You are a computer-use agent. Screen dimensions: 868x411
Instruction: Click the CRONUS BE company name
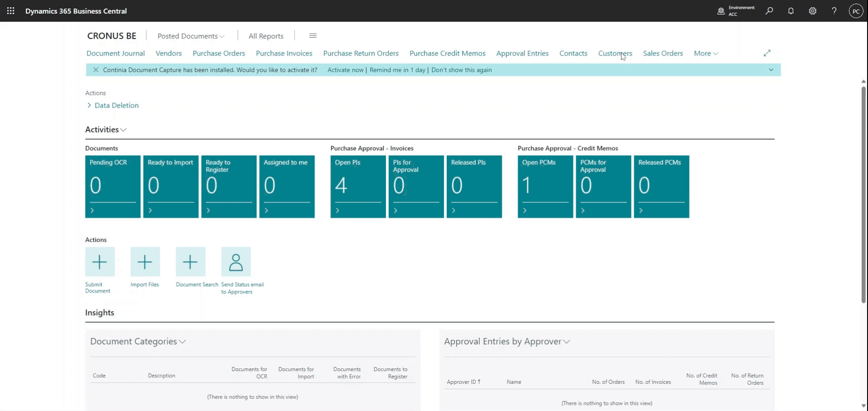(x=112, y=36)
